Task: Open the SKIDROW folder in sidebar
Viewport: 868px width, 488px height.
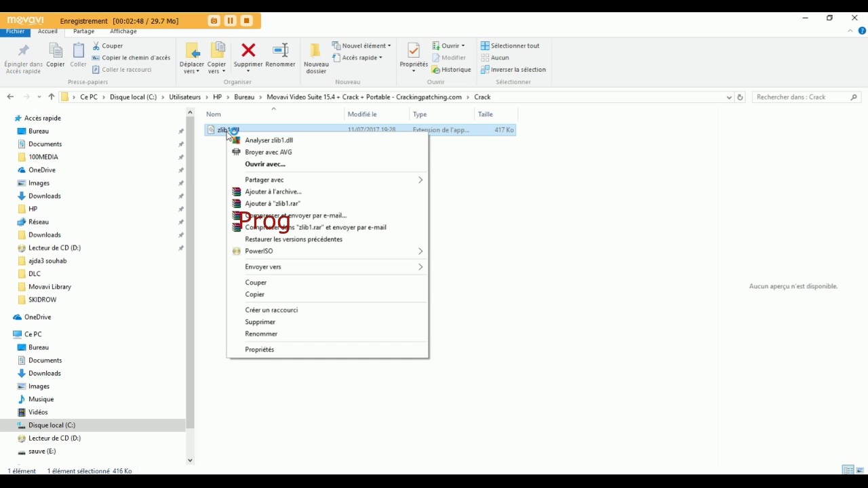Action: [42, 300]
